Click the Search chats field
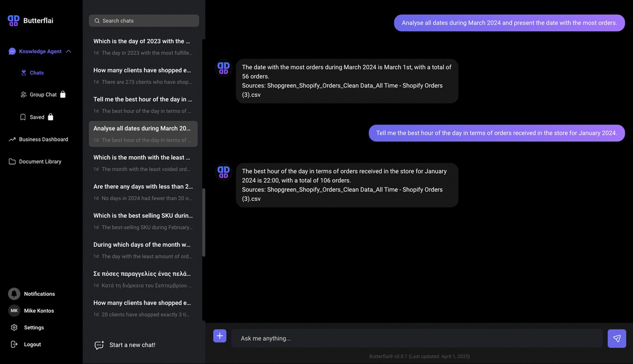This screenshot has height=364, width=633. pos(144,21)
